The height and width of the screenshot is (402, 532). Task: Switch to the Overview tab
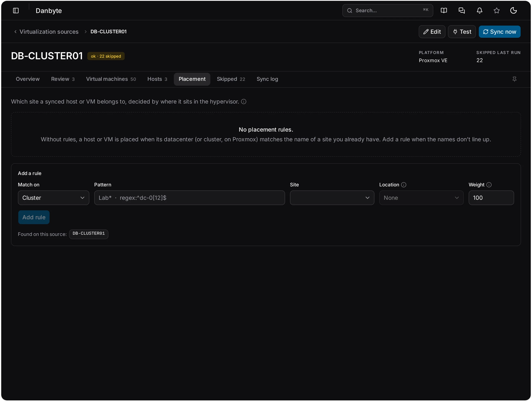click(x=28, y=79)
